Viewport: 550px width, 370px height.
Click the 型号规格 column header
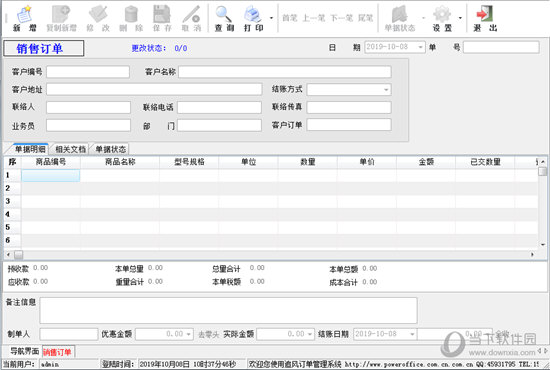click(189, 162)
